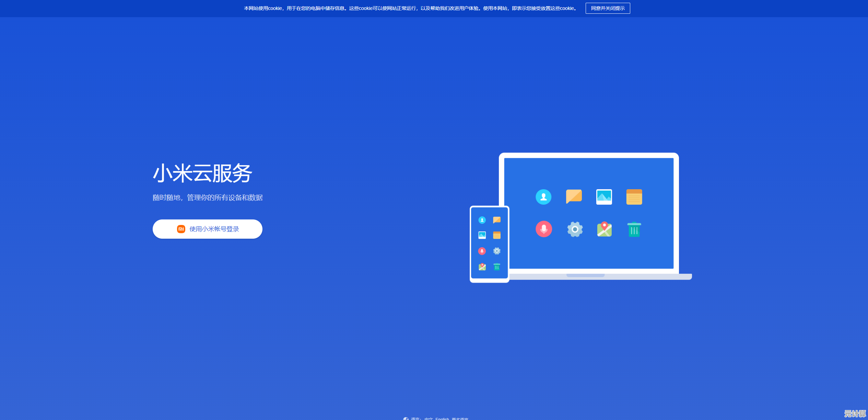Click the Gallery photo icon on the laptop
868x420 pixels.
604,197
